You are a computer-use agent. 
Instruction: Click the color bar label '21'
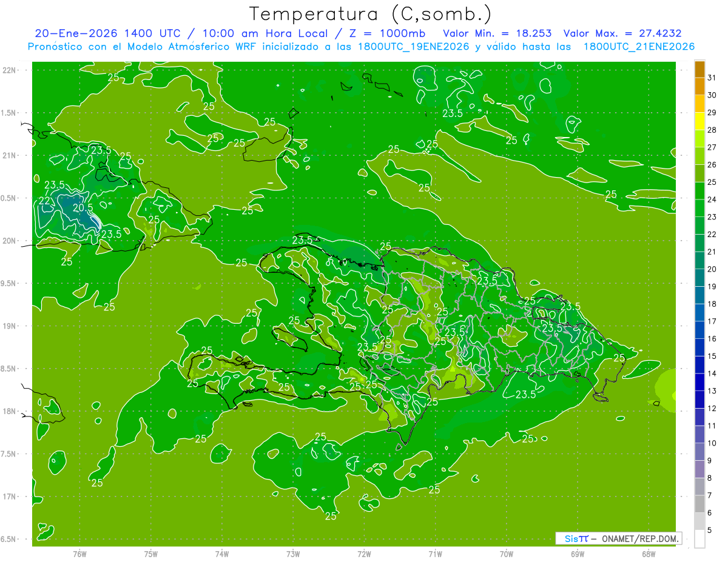[x=712, y=252]
